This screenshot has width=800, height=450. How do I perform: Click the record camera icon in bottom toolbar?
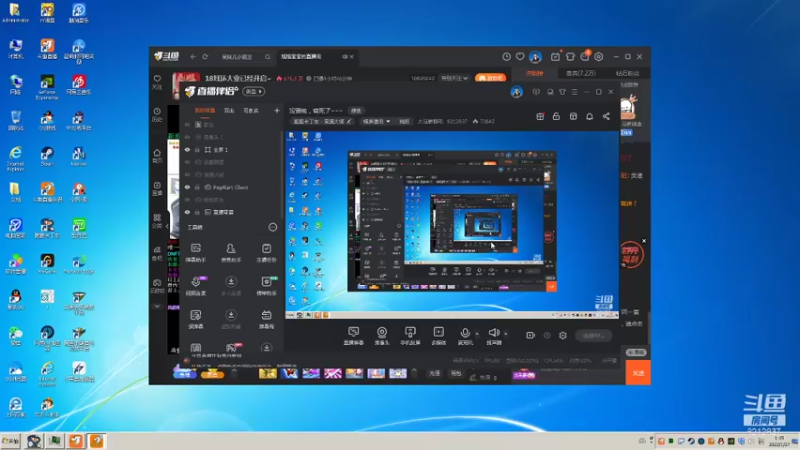(531, 335)
